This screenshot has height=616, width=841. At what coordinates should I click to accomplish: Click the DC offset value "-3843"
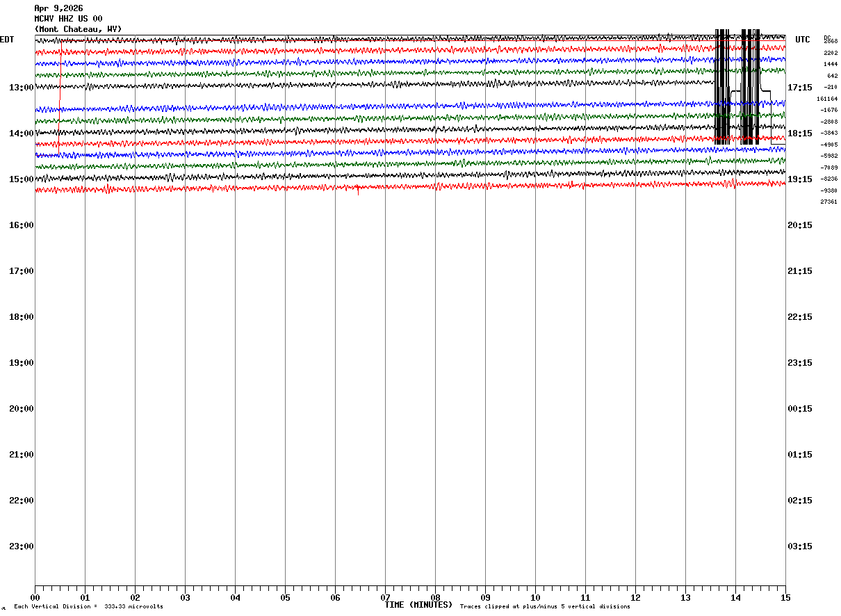pyautogui.click(x=829, y=133)
